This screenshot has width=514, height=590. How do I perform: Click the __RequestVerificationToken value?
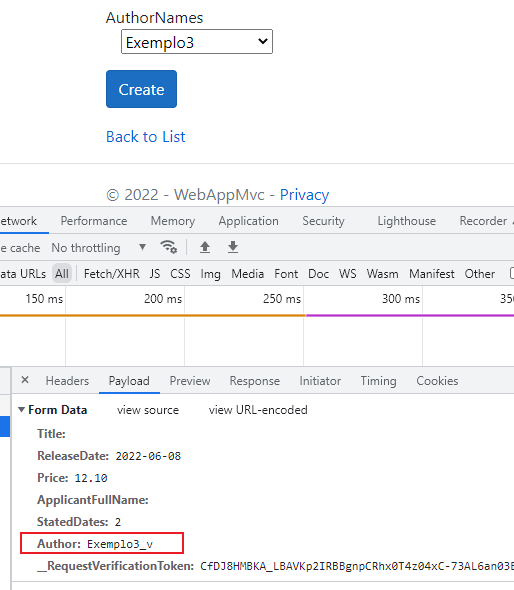pos(357,566)
